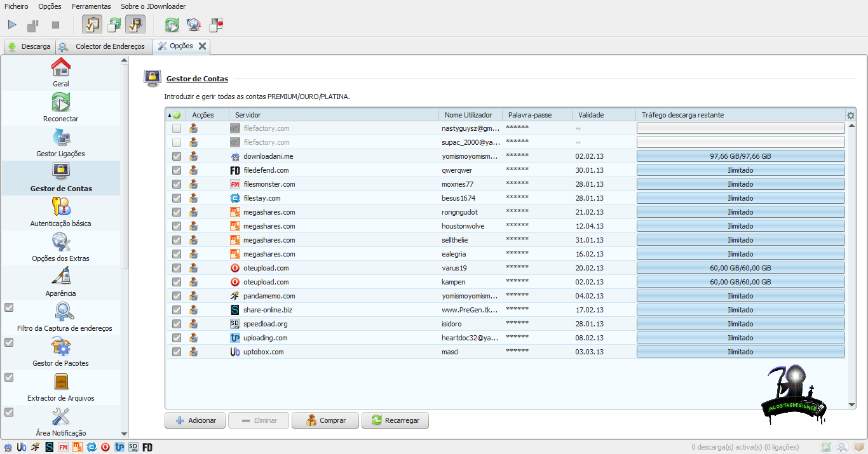Click the Reconnect icon in top toolbar
The height and width of the screenshot is (454, 868).
172,25
